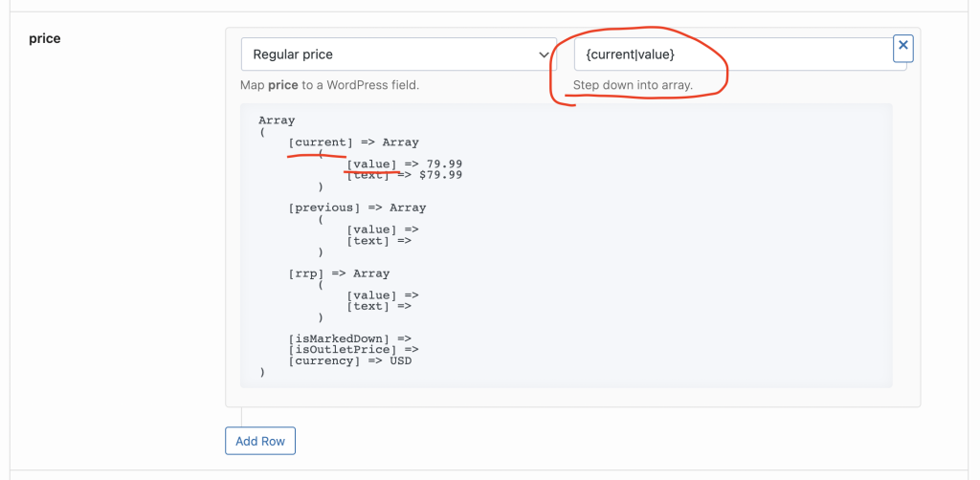980x480 pixels.
Task: Click the empty [text] line under [rrp]
Action: point(379,306)
